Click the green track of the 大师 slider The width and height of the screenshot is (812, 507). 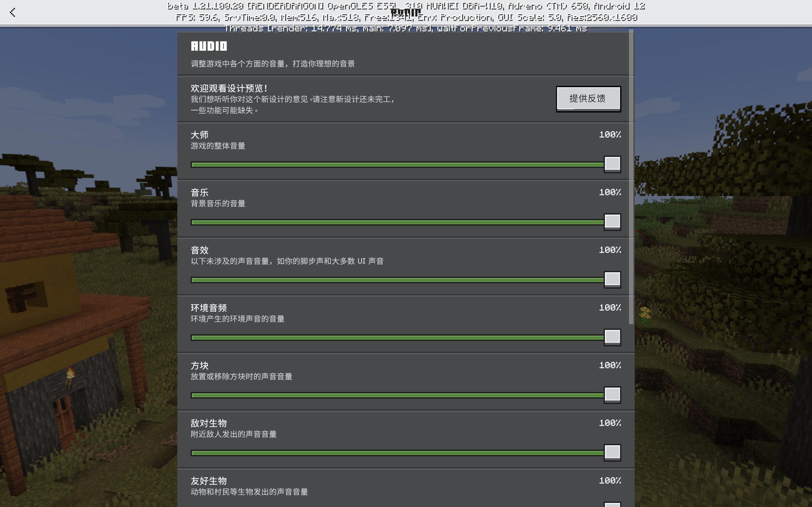(396, 165)
